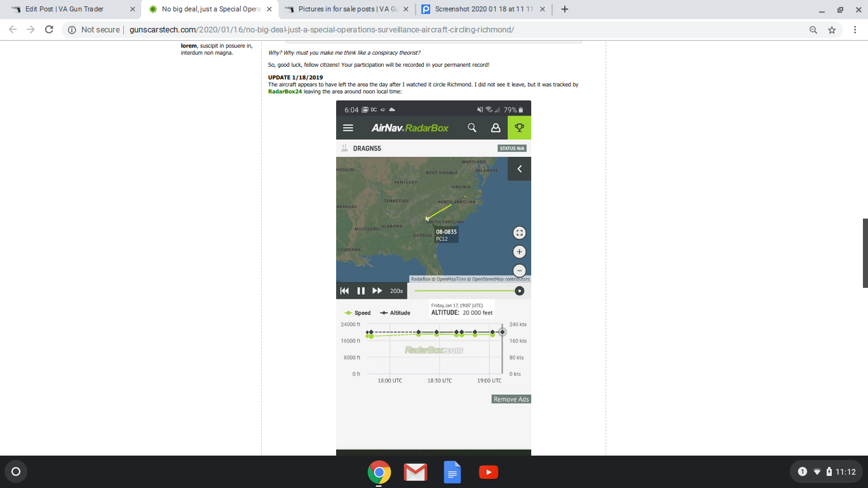Click the STATUS N/A badge
The height and width of the screenshot is (488, 868).
(512, 148)
